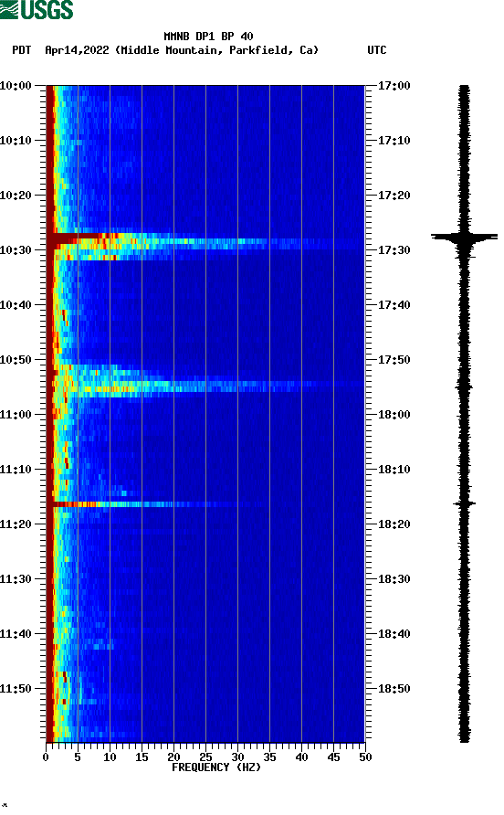Click the 'FREQUENCY (HZ)' axis label
This screenshot has width=504, height=815.
click(x=216, y=767)
